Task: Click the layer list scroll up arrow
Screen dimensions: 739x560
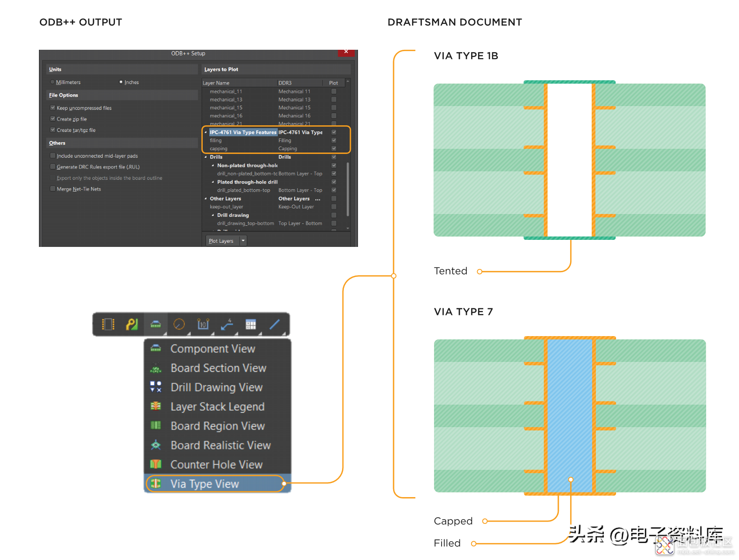Action: click(x=348, y=82)
